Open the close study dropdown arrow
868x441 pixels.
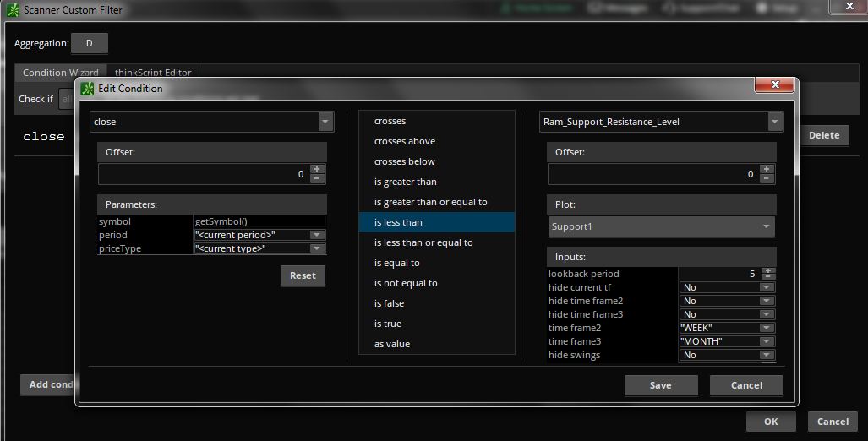coord(325,122)
